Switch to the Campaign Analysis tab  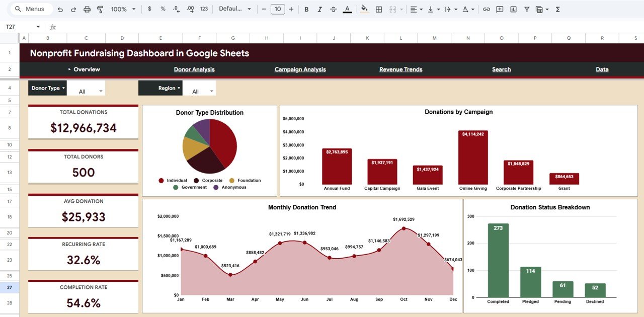[x=300, y=69]
